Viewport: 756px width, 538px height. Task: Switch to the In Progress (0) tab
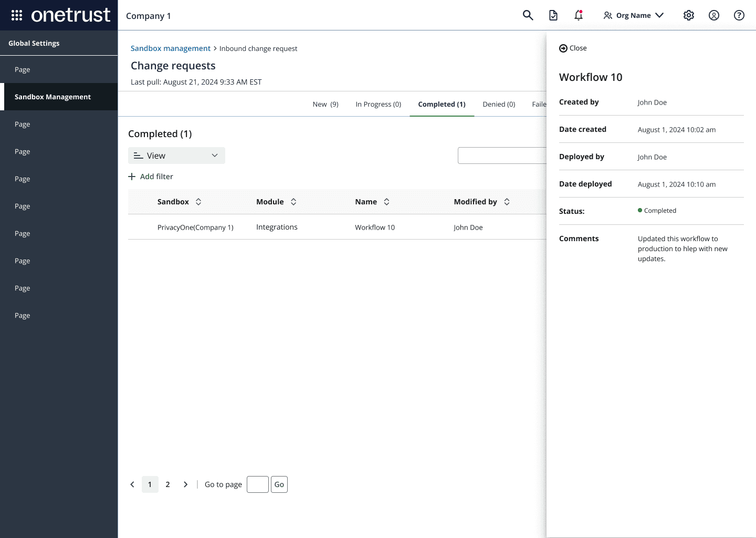[x=379, y=104]
